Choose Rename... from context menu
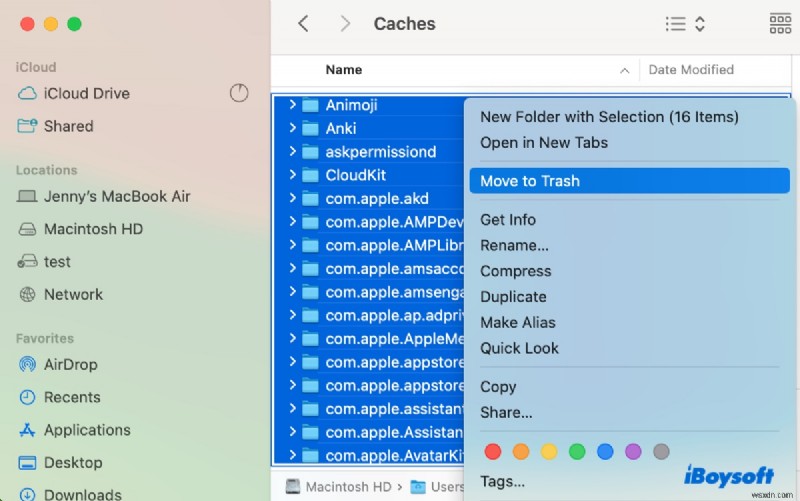 tap(514, 245)
